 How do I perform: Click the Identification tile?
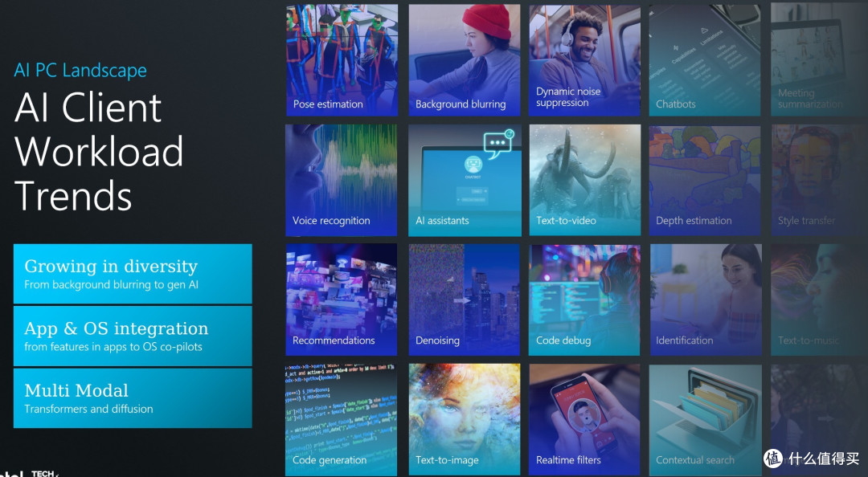coord(705,299)
